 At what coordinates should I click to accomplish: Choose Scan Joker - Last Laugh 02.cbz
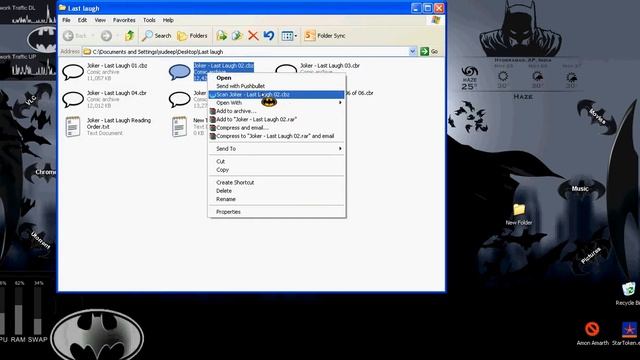277,94
